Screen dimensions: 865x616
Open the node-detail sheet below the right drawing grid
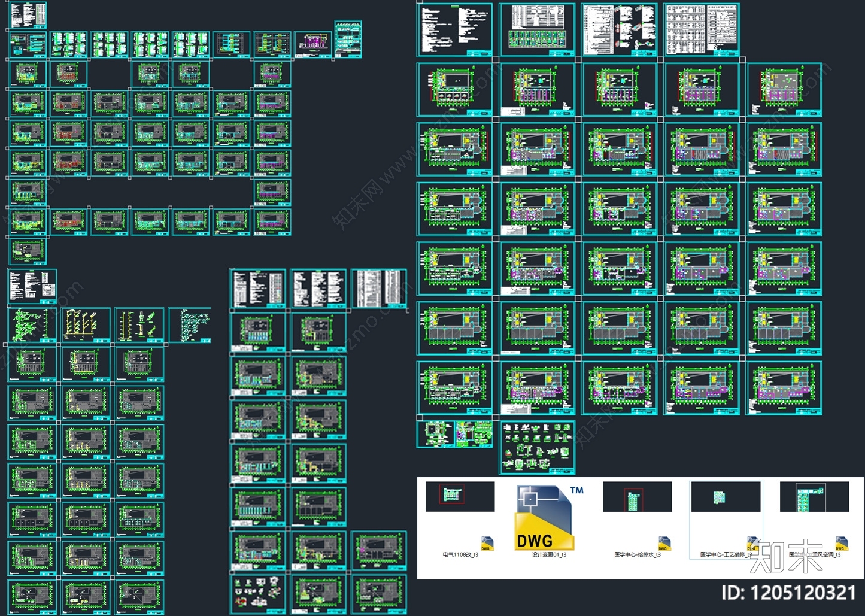point(538,447)
